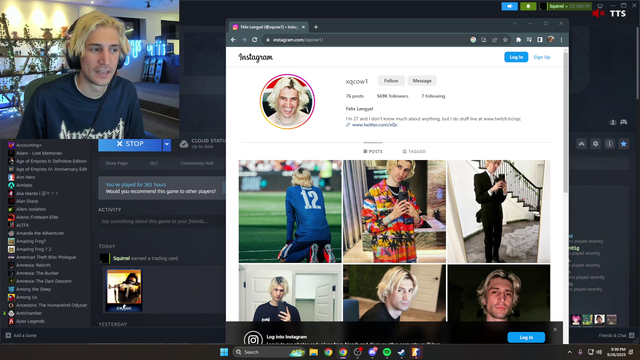Open the soccer jersey number 12 post

point(290,211)
